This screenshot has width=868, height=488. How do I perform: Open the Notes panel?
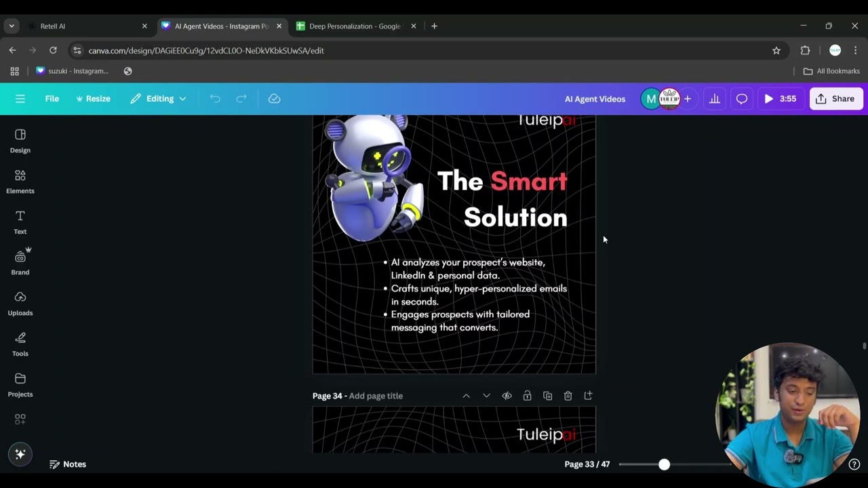(x=68, y=464)
